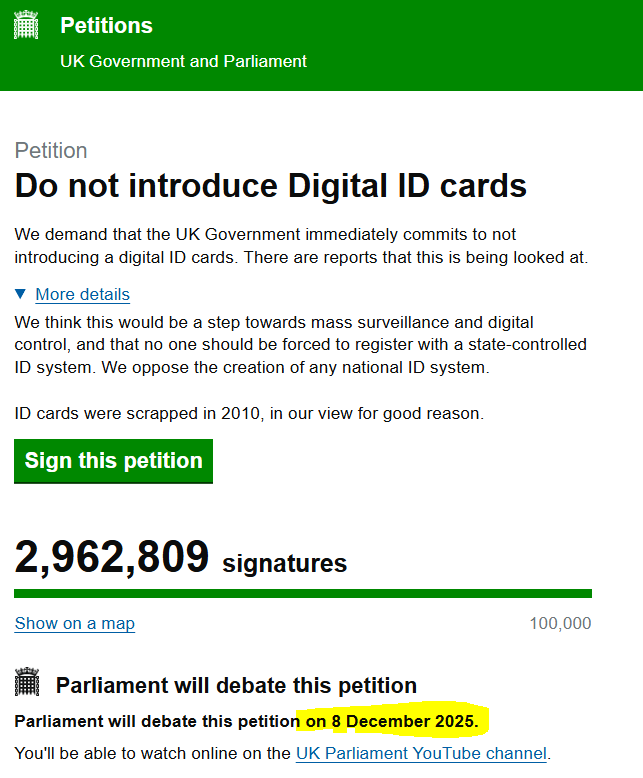Click UK Government and Parliament subtitle
This screenshot has height=778, width=643.
coord(183,61)
